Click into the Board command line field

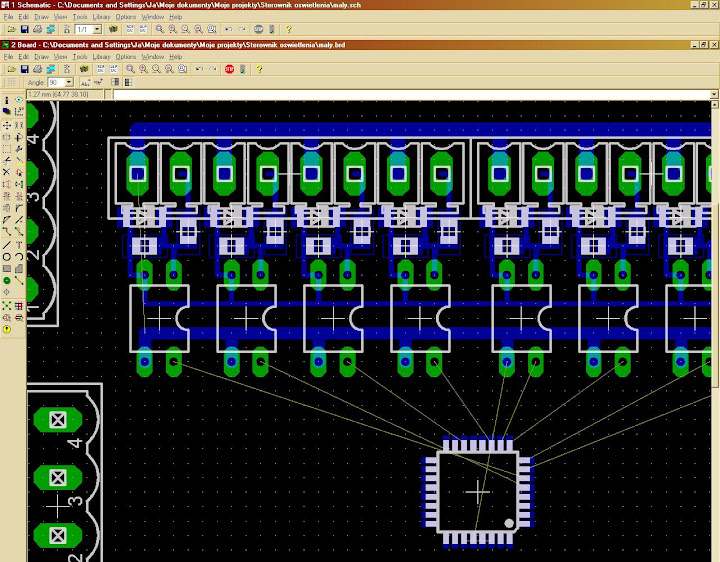tap(411, 95)
